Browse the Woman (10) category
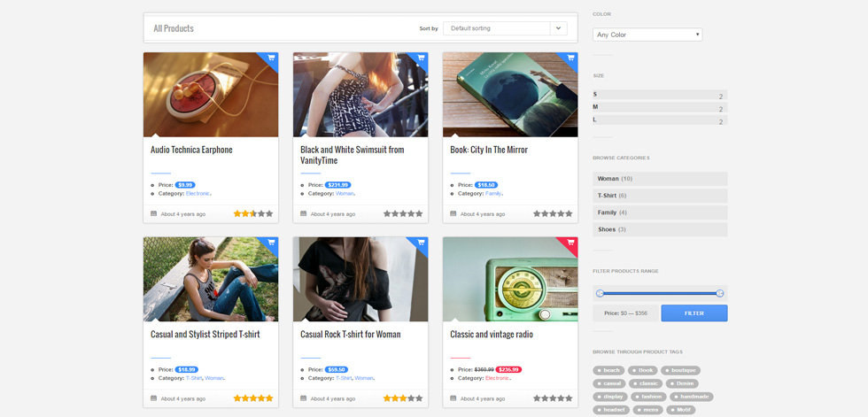The height and width of the screenshot is (417, 868). coord(660,179)
